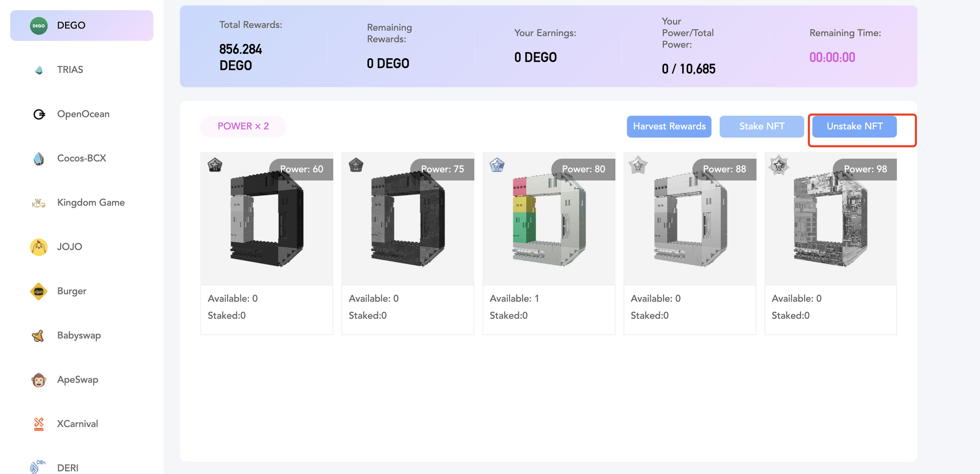Click the Cocos-BCX droplet icon
This screenshot has width=980, height=474.
[39, 159]
